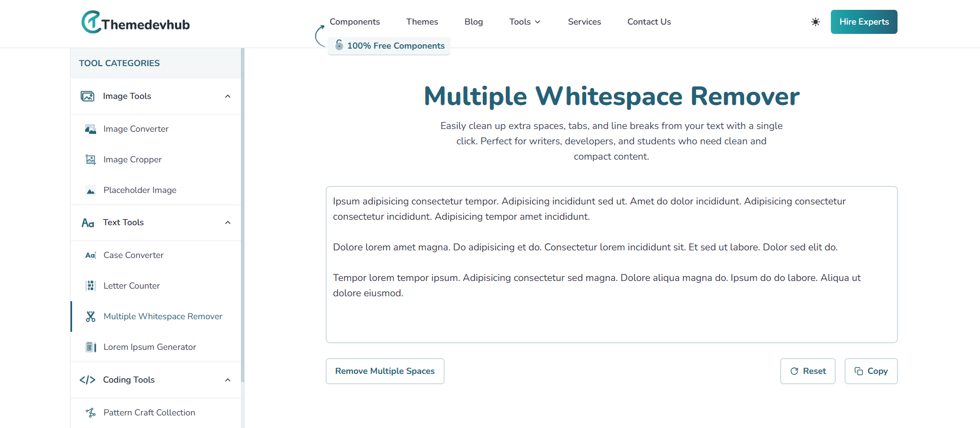Click inside the text input area
This screenshot has height=428, width=980.
611,317
